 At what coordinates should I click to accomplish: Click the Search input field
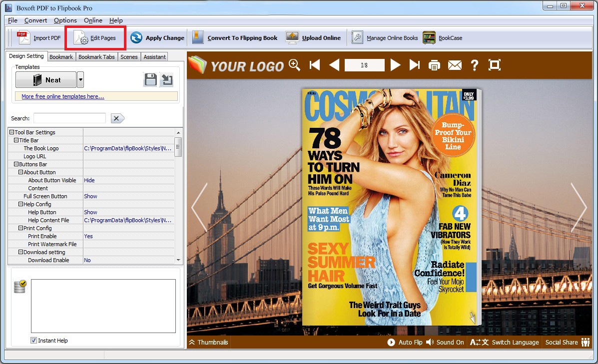coord(69,118)
